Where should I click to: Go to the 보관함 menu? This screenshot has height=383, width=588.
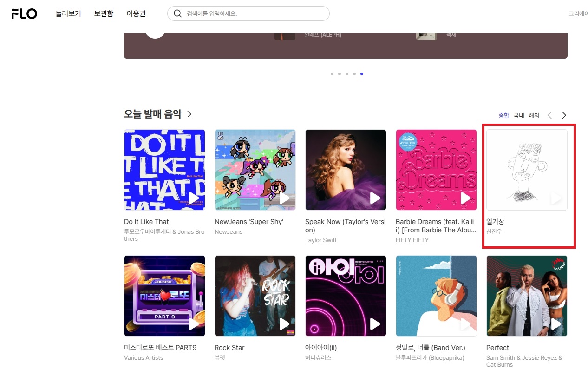tap(104, 13)
